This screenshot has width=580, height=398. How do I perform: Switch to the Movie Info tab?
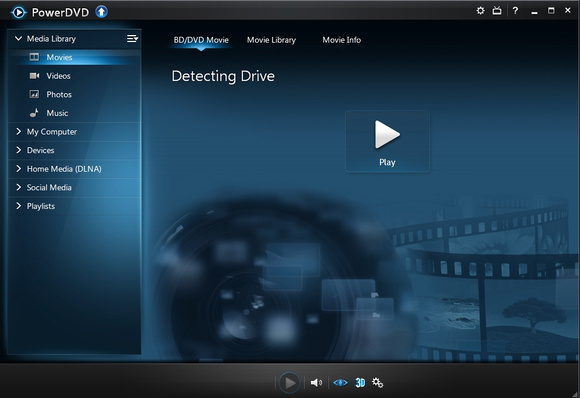point(341,40)
